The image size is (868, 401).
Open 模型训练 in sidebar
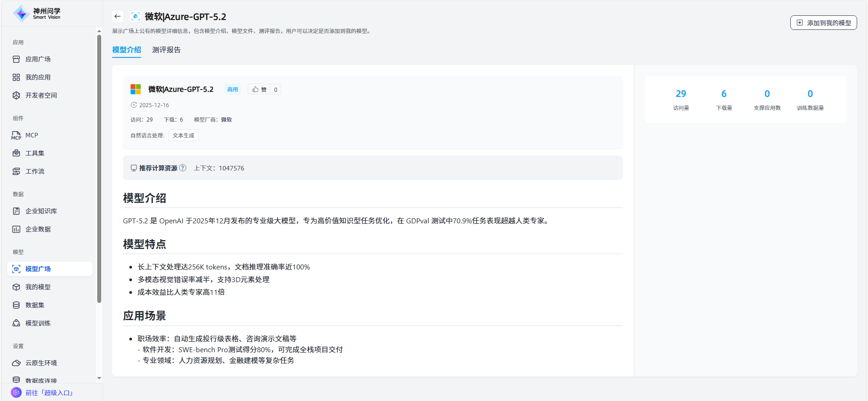pyautogui.click(x=38, y=323)
